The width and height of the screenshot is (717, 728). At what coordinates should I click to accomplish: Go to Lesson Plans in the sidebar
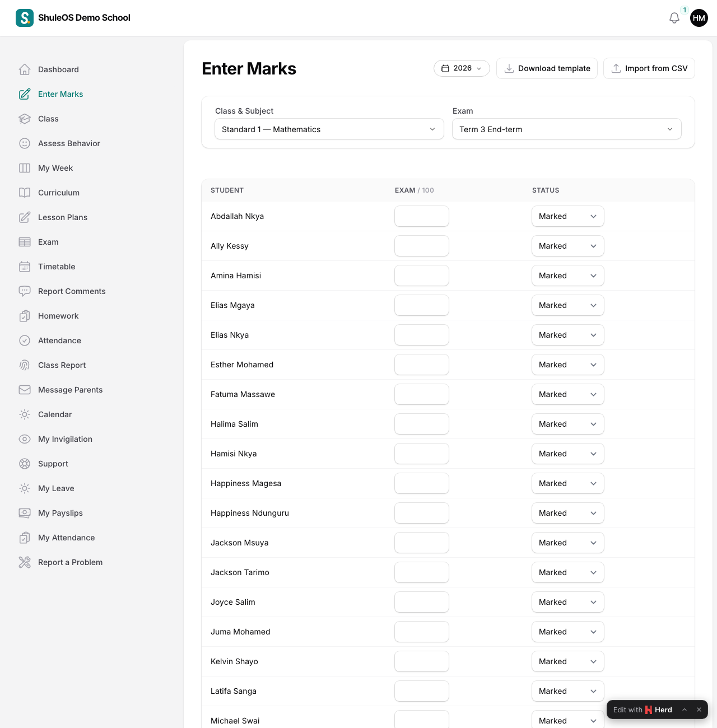coord(63,217)
